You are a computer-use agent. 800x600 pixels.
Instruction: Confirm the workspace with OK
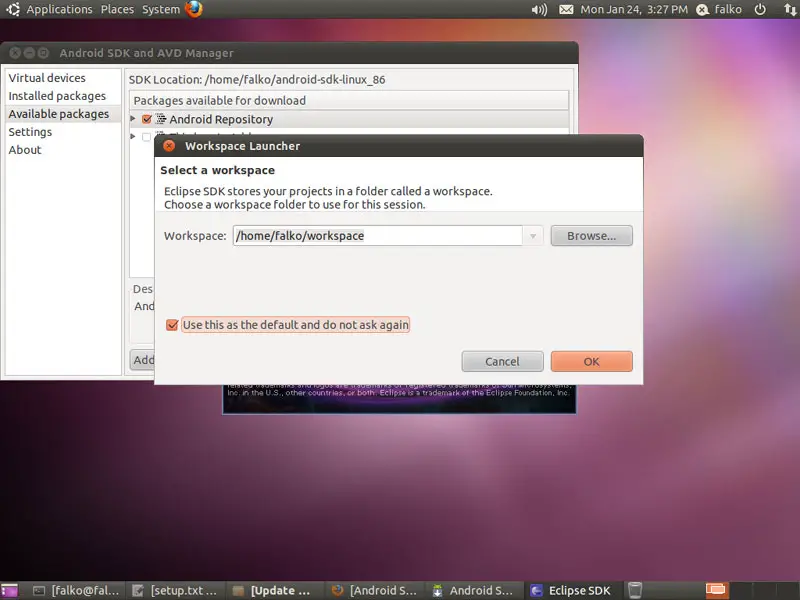coord(592,361)
